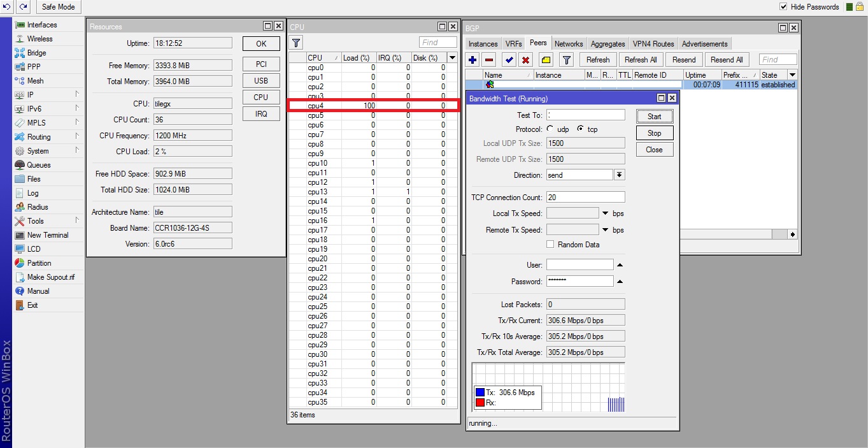Open PPP in the sidebar

[34, 67]
